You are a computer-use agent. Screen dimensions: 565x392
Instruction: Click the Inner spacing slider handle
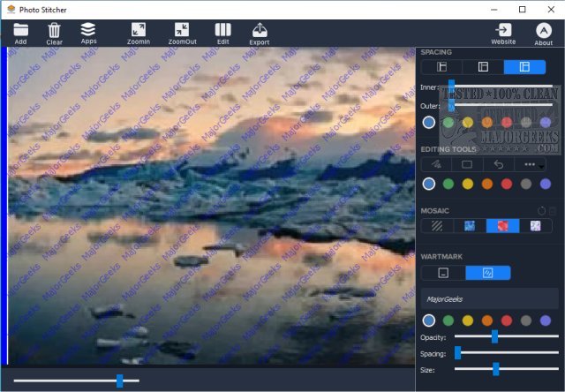451,87
